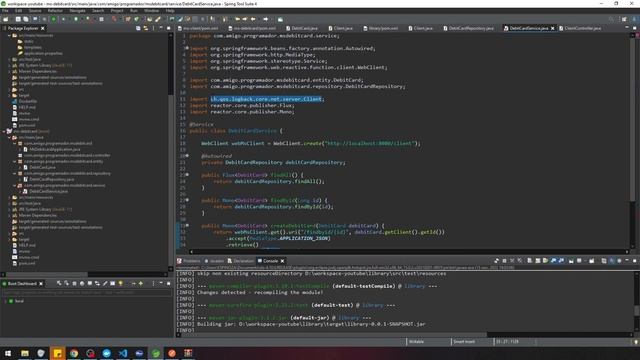Switch to ms-client/pom.xml editor tab
Viewport: 640px width, 360px height.
coord(198,28)
